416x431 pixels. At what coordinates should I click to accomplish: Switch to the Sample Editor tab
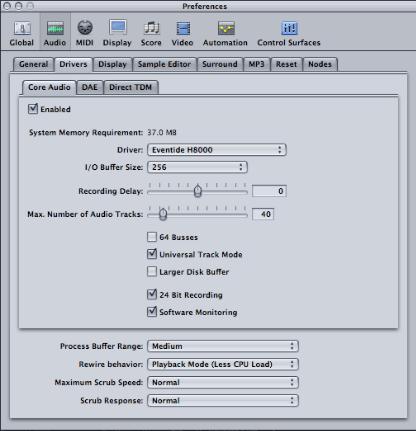pos(165,64)
